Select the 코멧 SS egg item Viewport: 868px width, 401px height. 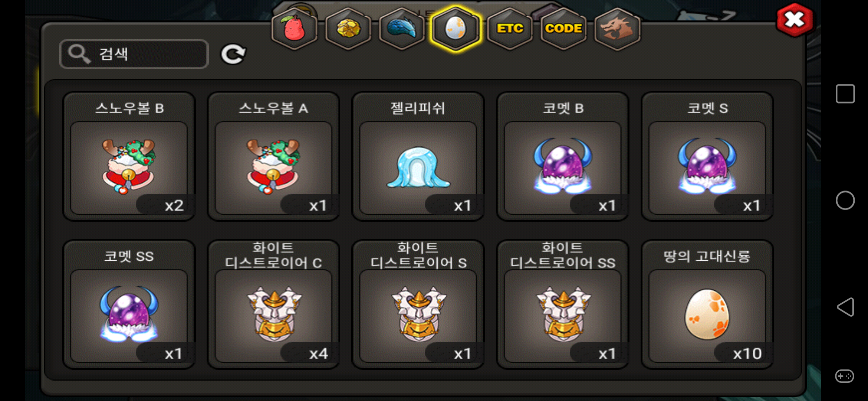click(x=129, y=304)
